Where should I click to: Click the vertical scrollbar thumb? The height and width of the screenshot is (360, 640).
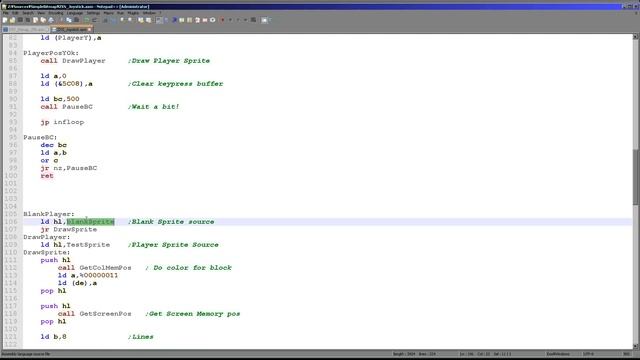click(636, 177)
